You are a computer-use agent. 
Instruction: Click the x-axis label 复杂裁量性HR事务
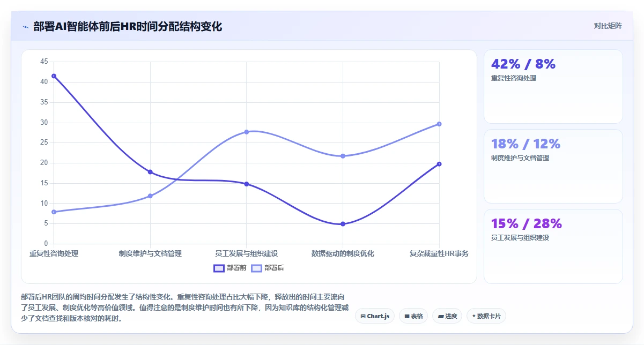point(439,253)
